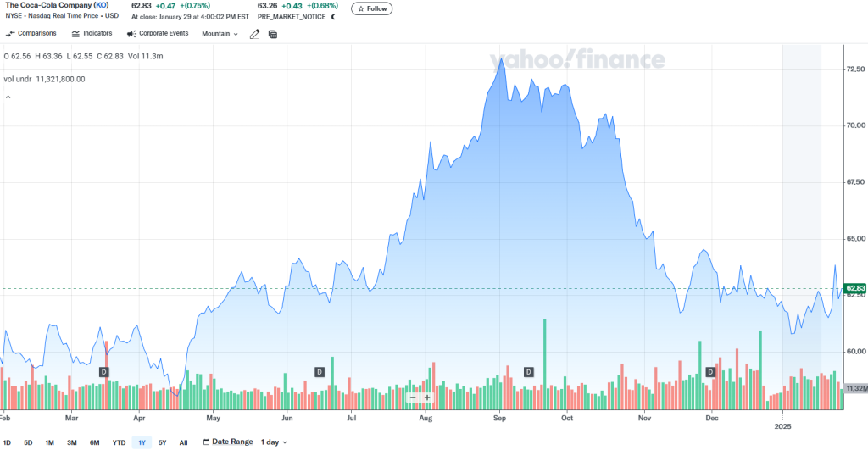The width and height of the screenshot is (868, 450).
Task: Select the 1D time range
Action: (x=8, y=442)
